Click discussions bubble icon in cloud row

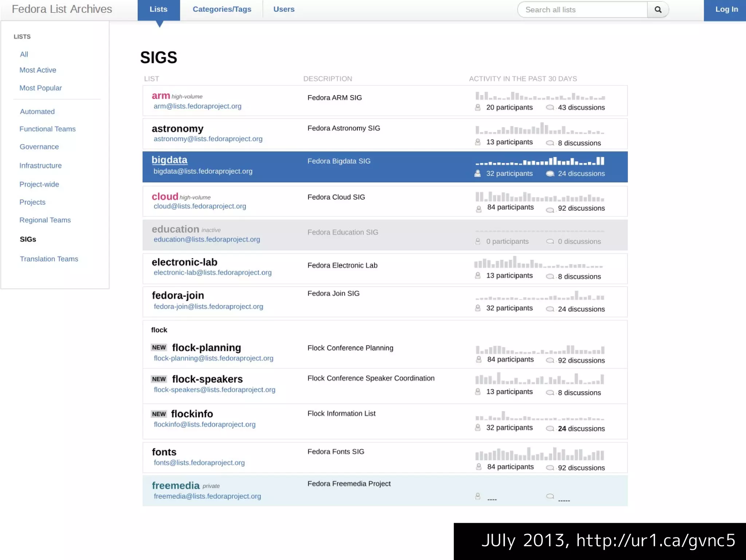click(x=550, y=209)
